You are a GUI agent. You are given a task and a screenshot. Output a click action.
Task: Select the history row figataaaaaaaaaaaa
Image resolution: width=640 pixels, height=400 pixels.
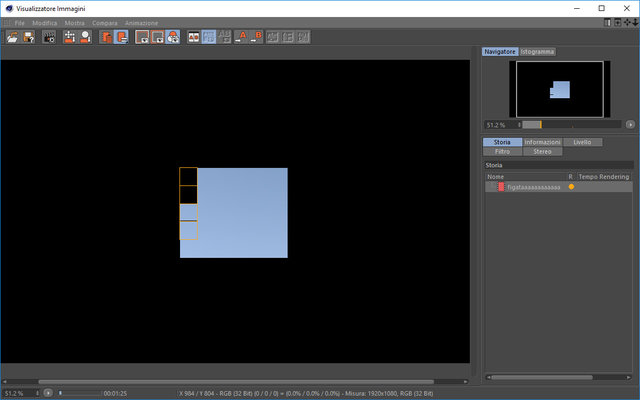[x=559, y=187]
